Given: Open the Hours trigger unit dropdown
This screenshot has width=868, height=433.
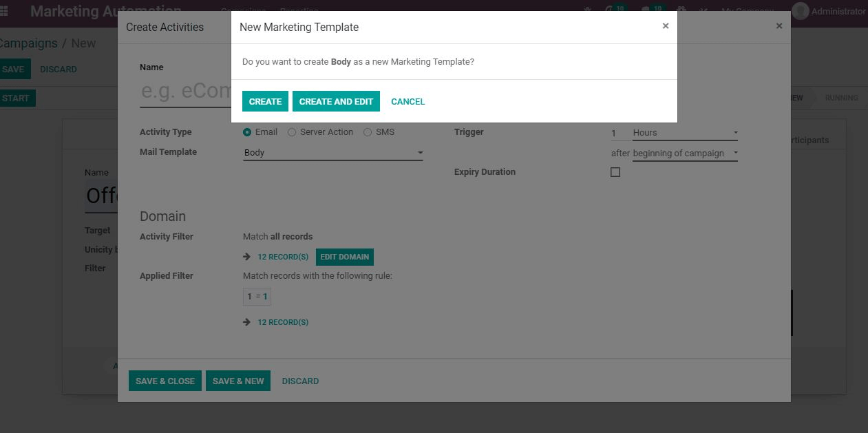Looking at the screenshot, I should coord(685,133).
